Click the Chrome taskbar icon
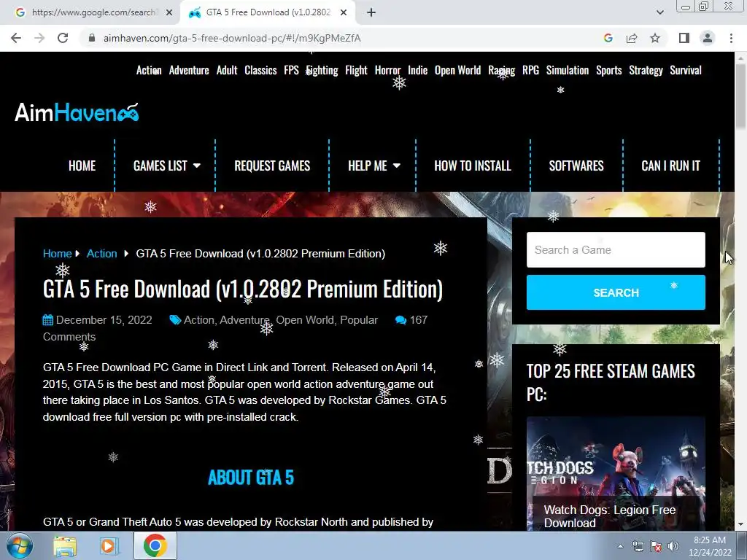747x560 pixels. click(x=155, y=545)
